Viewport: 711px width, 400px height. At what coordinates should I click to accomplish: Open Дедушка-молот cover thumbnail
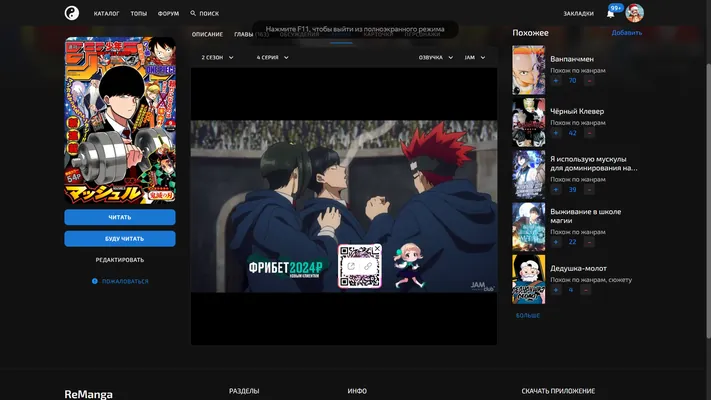(529, 279)
